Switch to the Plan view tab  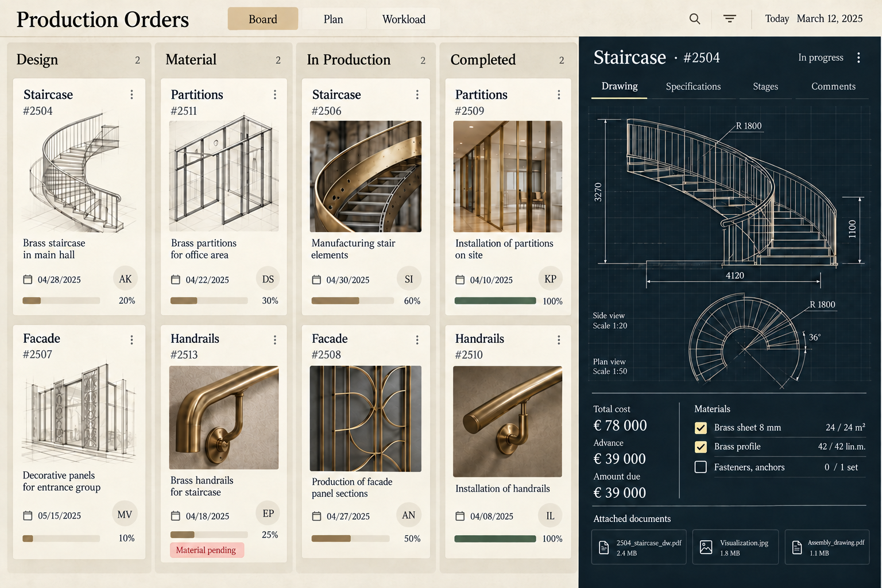[333, 19]
